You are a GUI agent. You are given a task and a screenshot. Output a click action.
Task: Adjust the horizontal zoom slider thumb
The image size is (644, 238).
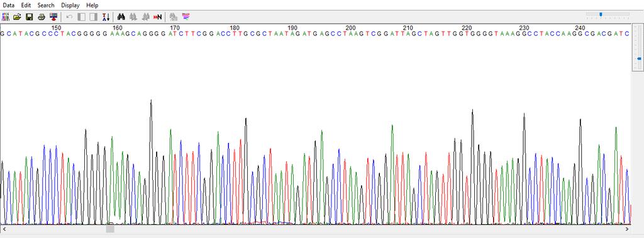pyautogui.click(x=601, y=14)
